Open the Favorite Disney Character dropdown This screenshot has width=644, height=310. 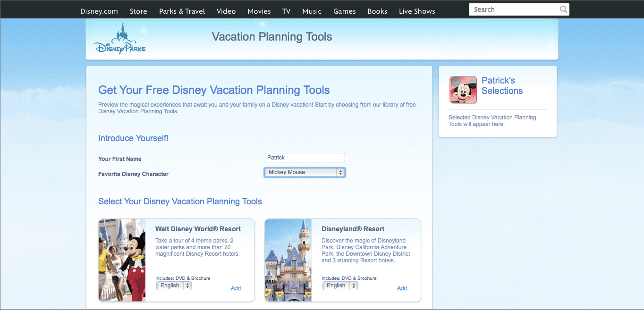[305, 172]
